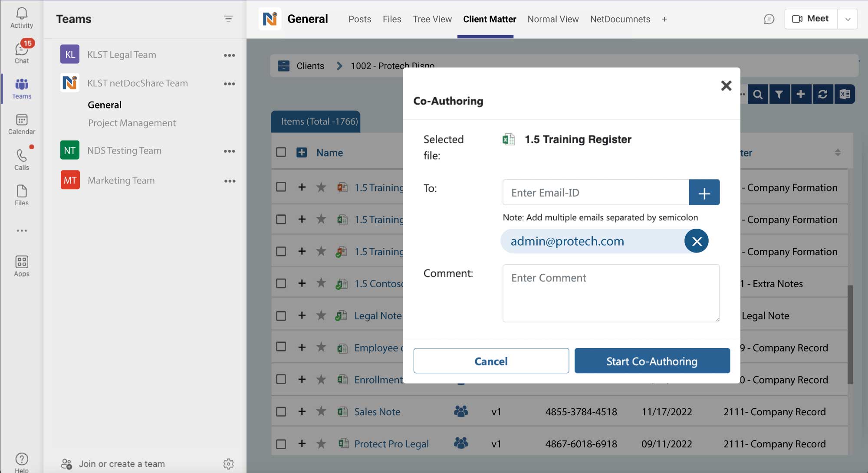This screenshot has height=473, width=868.
Task: Click the Clients cabinet icon in breadcrumb
Action: coord(283,66)
